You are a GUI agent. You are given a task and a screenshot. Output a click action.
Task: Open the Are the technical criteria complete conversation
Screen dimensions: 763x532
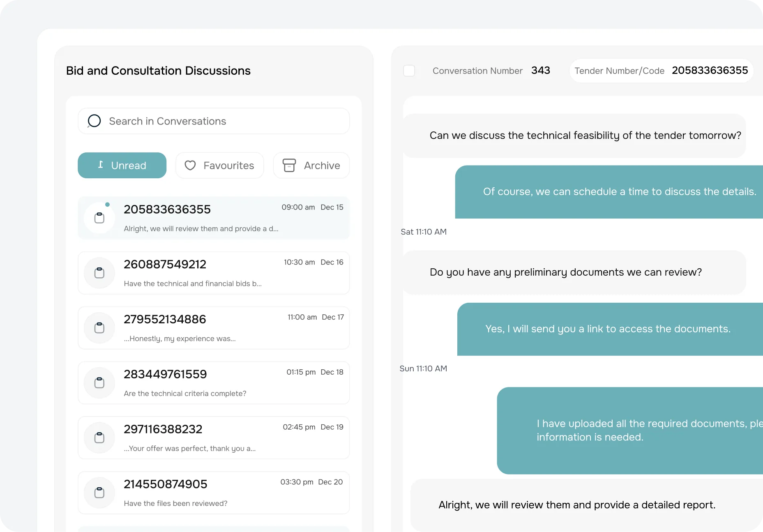(214, 383)
